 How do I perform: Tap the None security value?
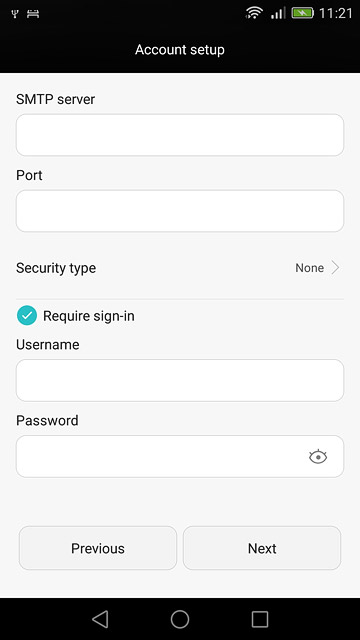click(309, 268)
